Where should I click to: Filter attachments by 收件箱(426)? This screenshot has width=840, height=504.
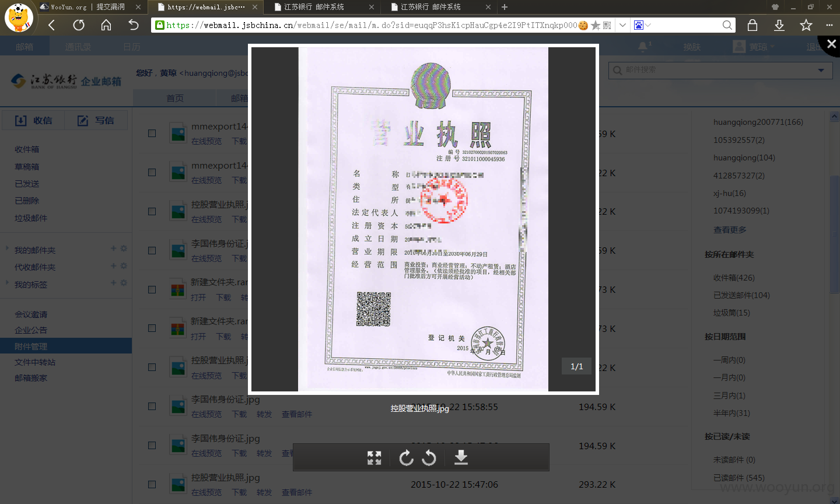tap(734, 278)
